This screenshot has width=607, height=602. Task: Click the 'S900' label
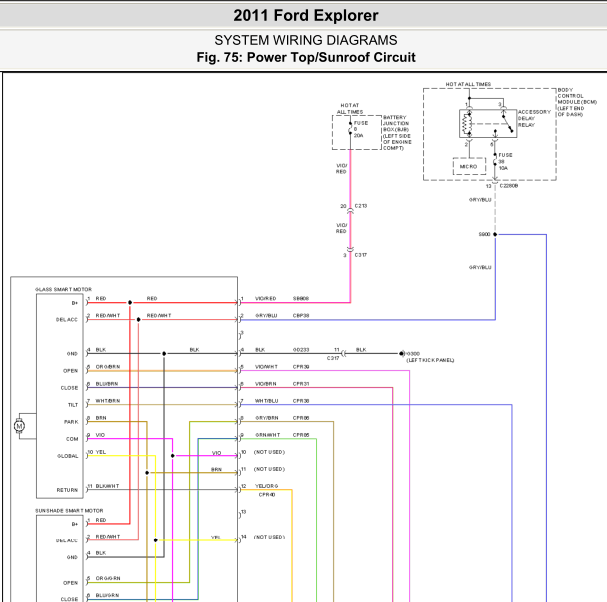click(x=484, y=234)
